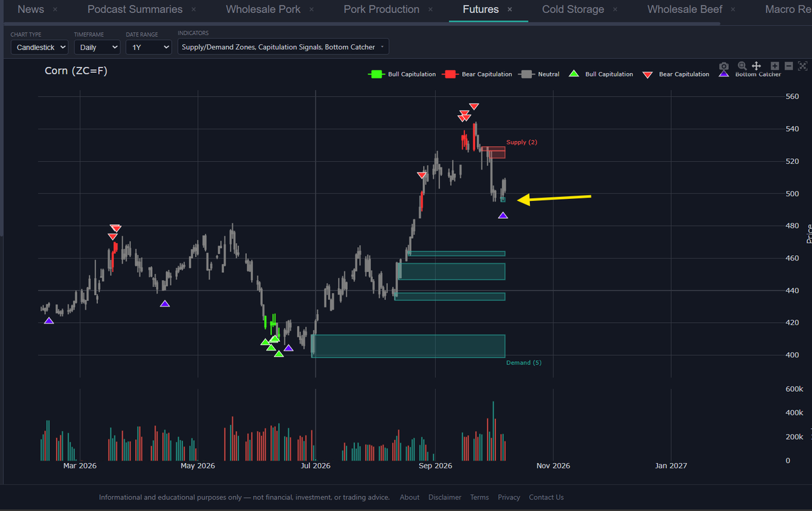812x511 pixels.
Task: Click the Corn (ZC=F) chart title
Action: pyautogui.click(x=76, y=70)
